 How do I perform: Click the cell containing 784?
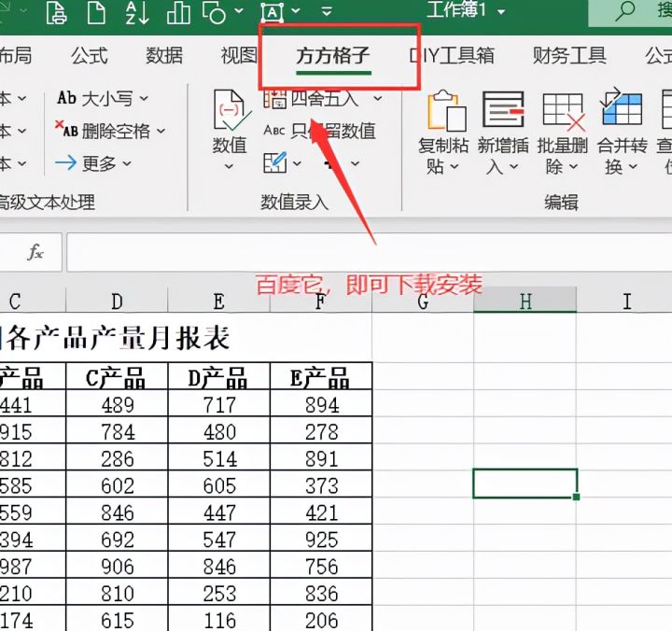coord(117,430)
